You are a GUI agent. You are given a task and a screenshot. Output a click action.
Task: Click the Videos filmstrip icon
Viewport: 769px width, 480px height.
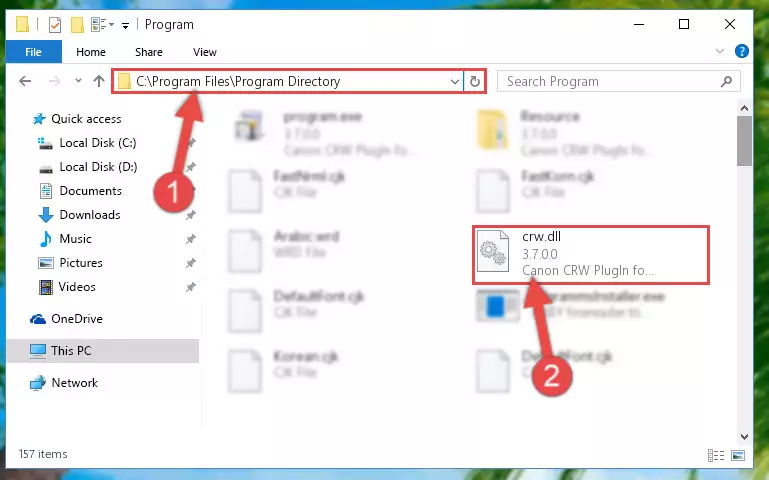pyautogui.click(x=46, y=287)
